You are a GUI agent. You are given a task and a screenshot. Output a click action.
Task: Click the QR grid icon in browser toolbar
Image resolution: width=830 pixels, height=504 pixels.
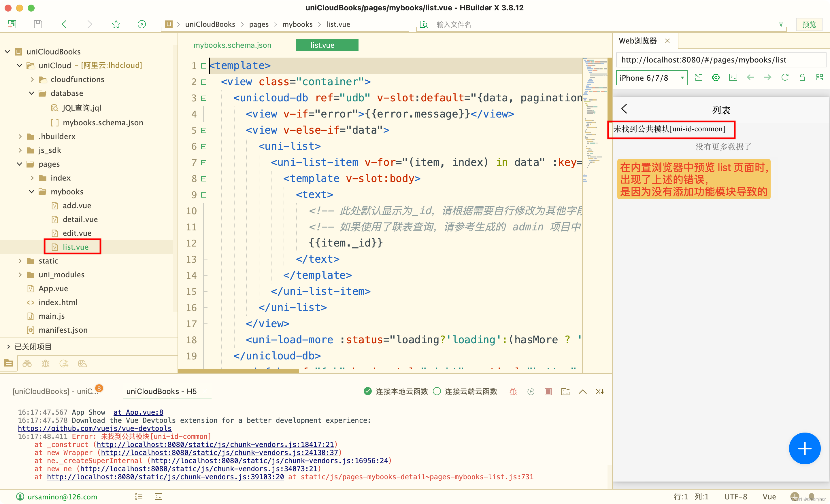tap(820, 78)
